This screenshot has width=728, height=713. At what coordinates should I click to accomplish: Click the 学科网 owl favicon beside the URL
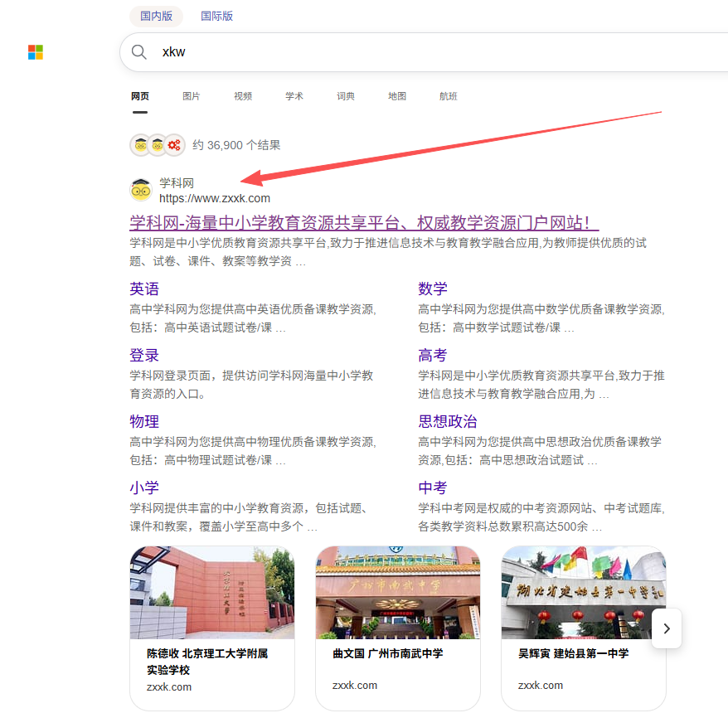tap(141, 190)
